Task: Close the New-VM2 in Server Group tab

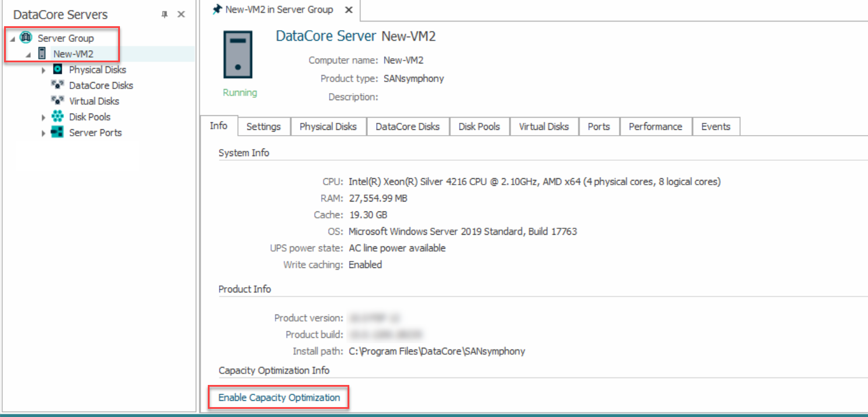Action: coord(348,9)
